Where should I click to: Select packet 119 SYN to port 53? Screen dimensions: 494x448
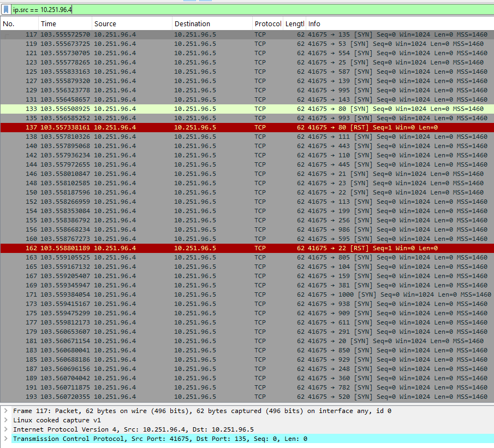[x=247, y=44]
